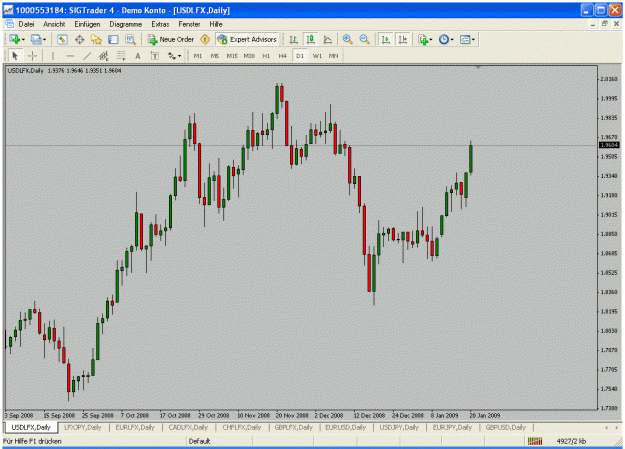Select the MN monthly timeframe
This screenshot has width=625, height=449.
point(333,56)
